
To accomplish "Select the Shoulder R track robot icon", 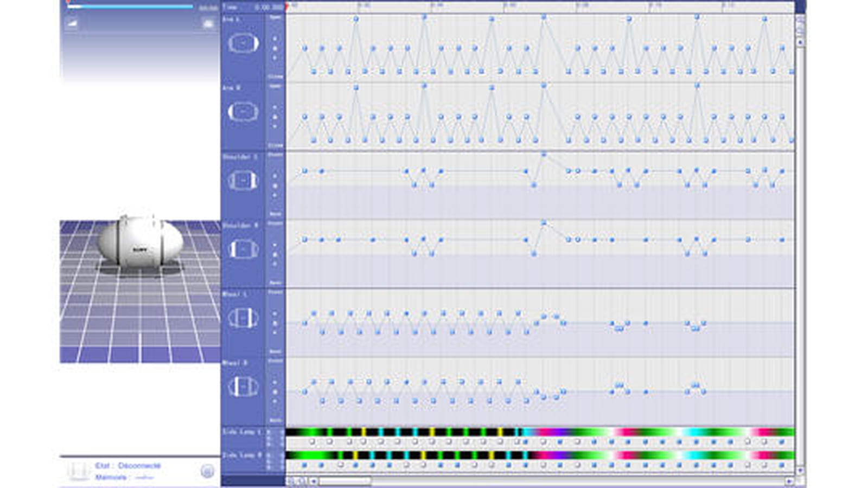I will pyautogui.click(x=243, y=249).
